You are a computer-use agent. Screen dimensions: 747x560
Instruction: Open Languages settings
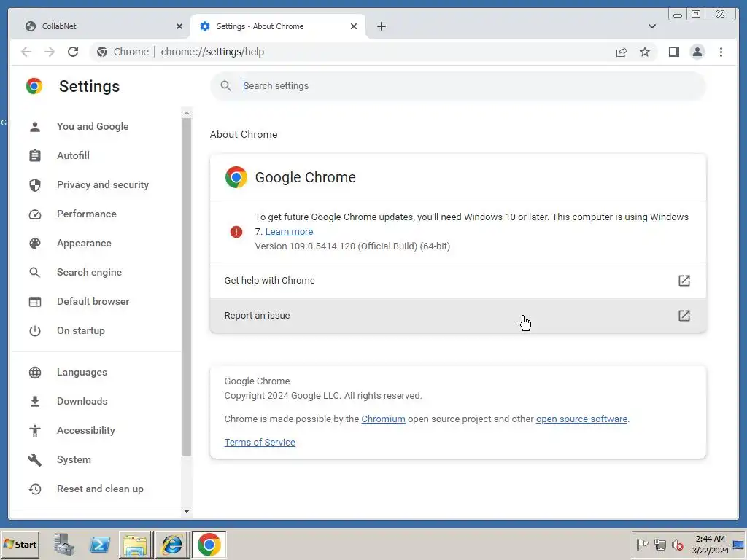tap(82, 372)
